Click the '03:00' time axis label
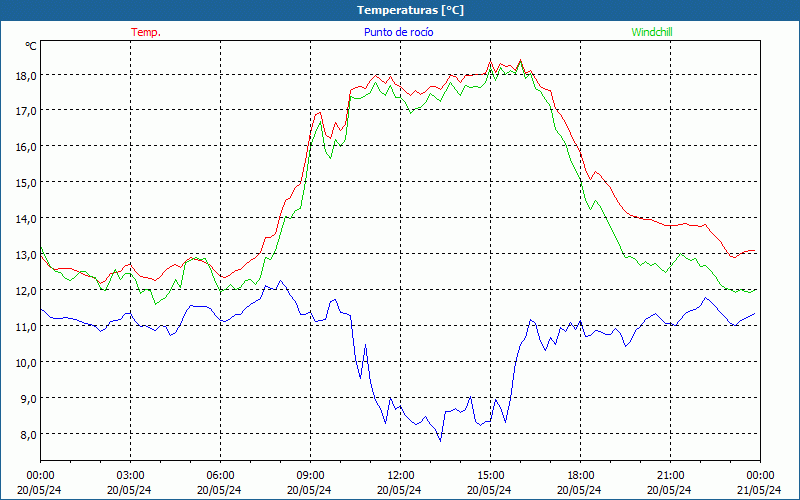The width and height of the screenshot is (800, 500). click(x=130, y=476)
